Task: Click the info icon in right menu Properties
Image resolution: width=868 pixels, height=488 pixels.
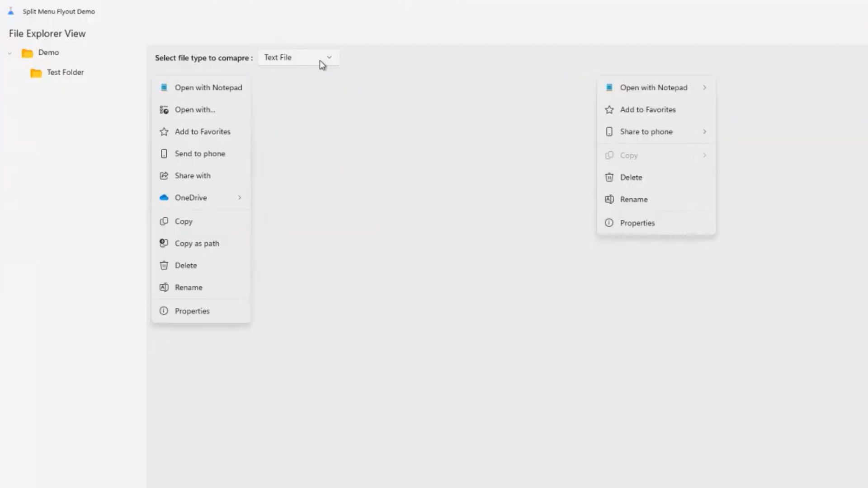Action: click(609, 223)
